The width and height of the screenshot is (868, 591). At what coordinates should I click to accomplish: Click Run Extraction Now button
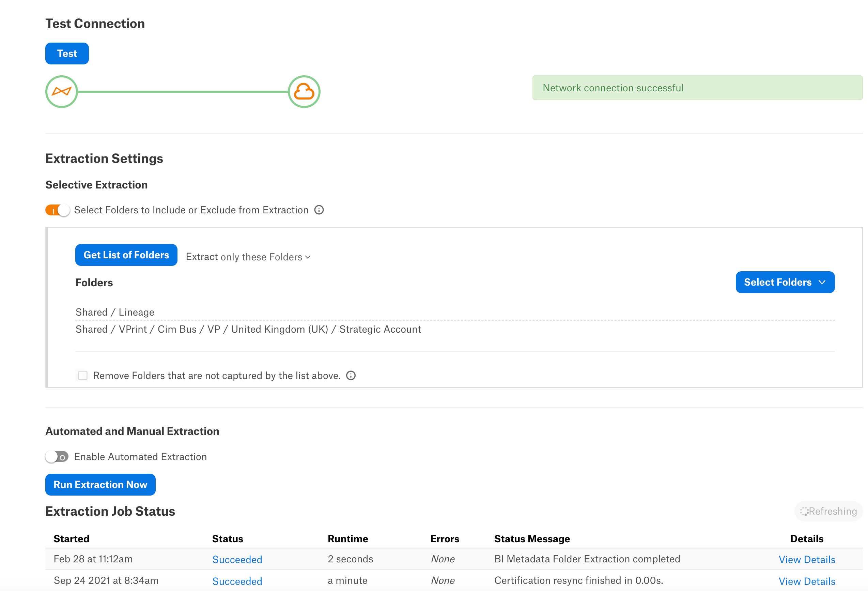tap(100, 485)
